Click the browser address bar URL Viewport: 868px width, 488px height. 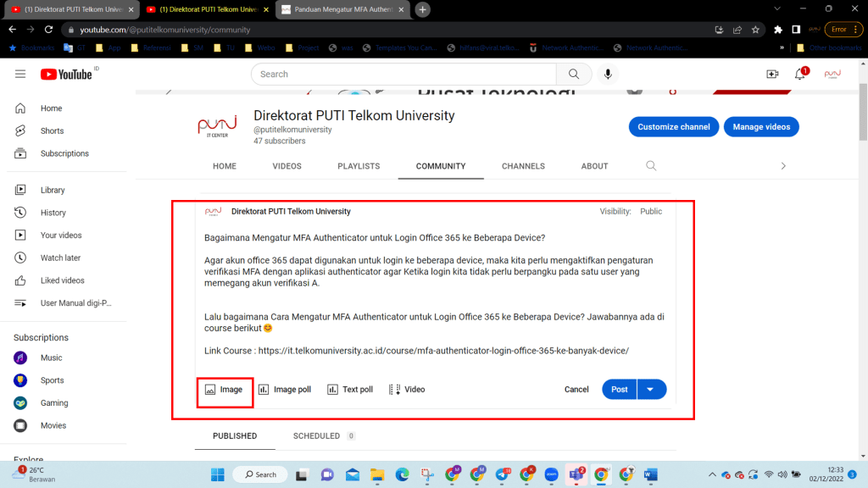pyautogui.click(x=165, y=30)
